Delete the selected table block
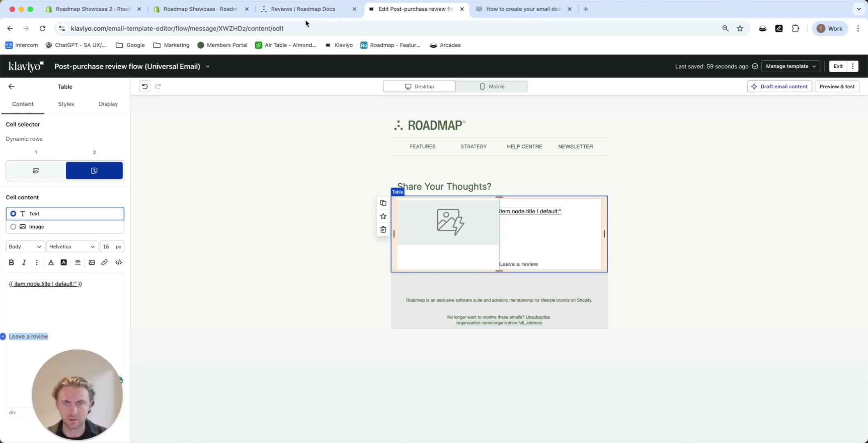This screenshot has height=443, width=868. point(383,229)
